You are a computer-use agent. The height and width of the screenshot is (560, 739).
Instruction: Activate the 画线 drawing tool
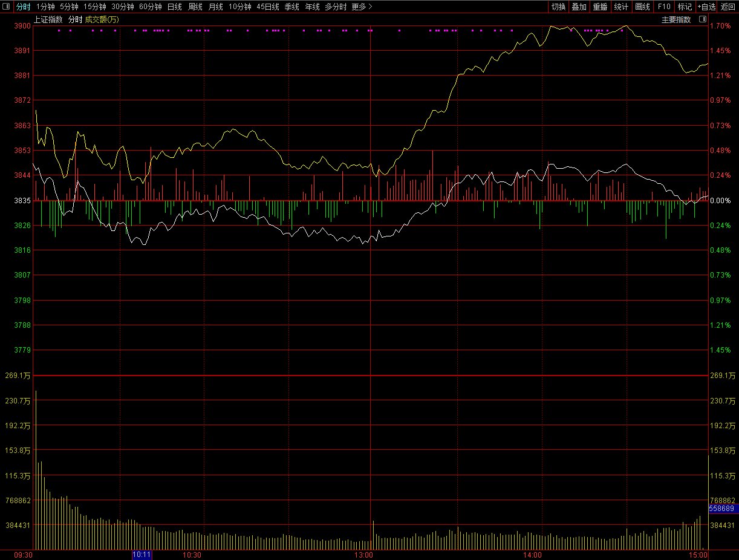[642, 7]
